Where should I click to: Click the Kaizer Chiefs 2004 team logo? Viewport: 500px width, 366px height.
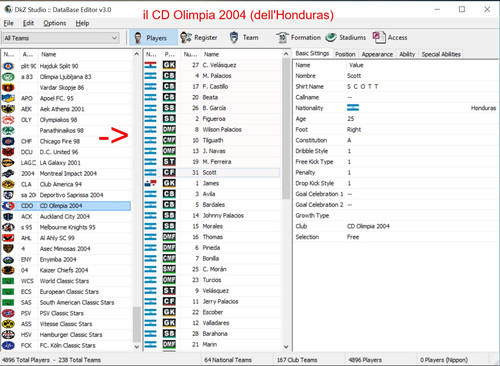click(x=8, y=270)
